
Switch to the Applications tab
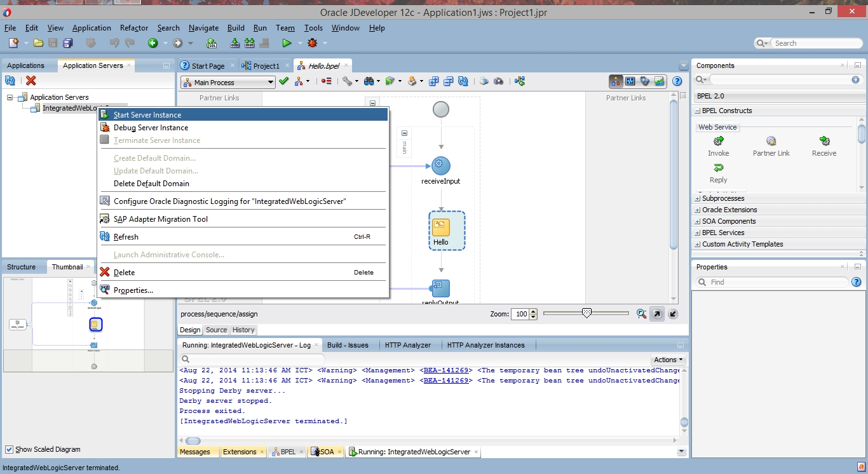[x=26, y=65]
